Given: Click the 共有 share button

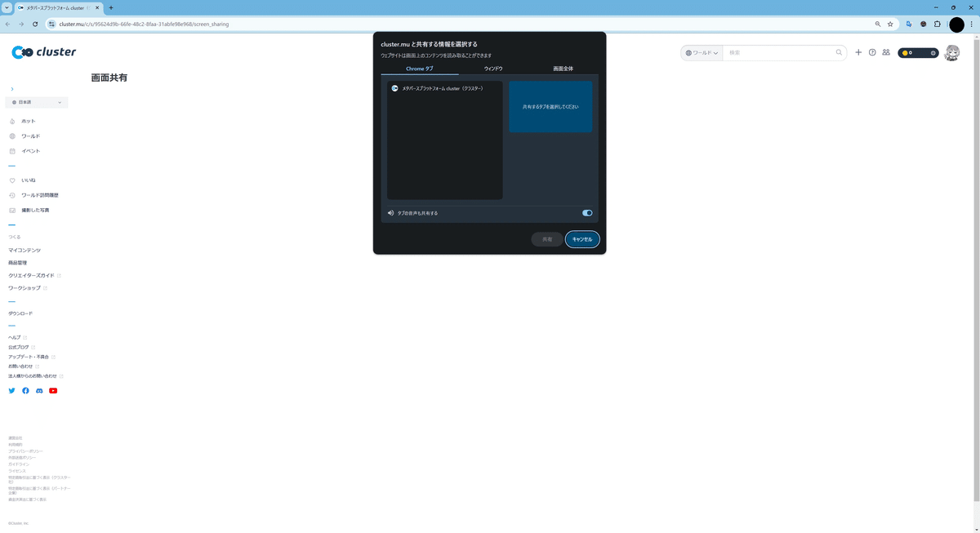Looking at the screenshot, I should [x=547, y=239].
